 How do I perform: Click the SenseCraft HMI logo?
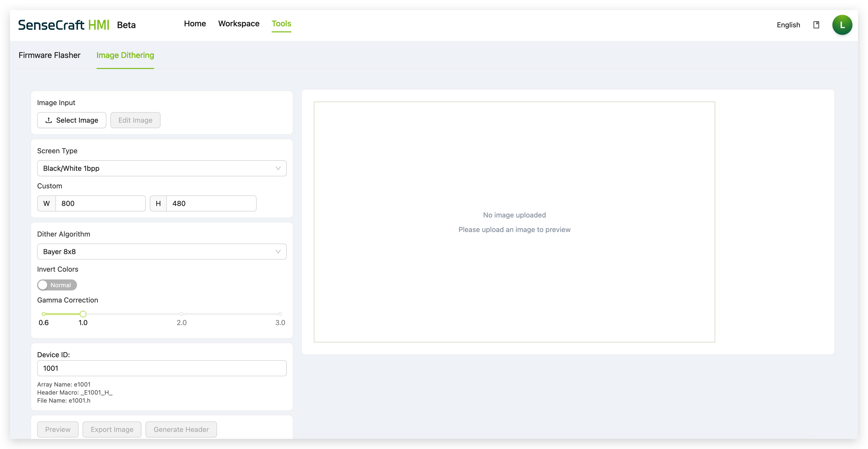point(64,25)
